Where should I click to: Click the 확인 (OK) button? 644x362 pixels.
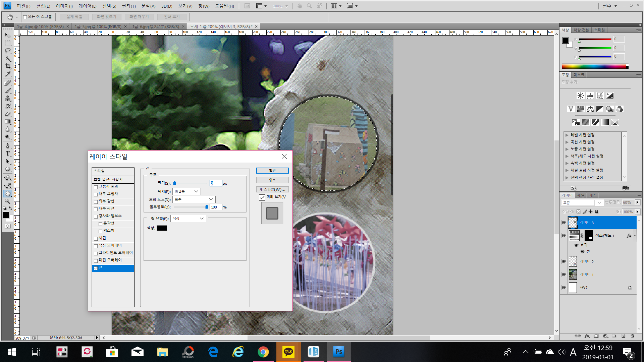[x=272, y=171]
